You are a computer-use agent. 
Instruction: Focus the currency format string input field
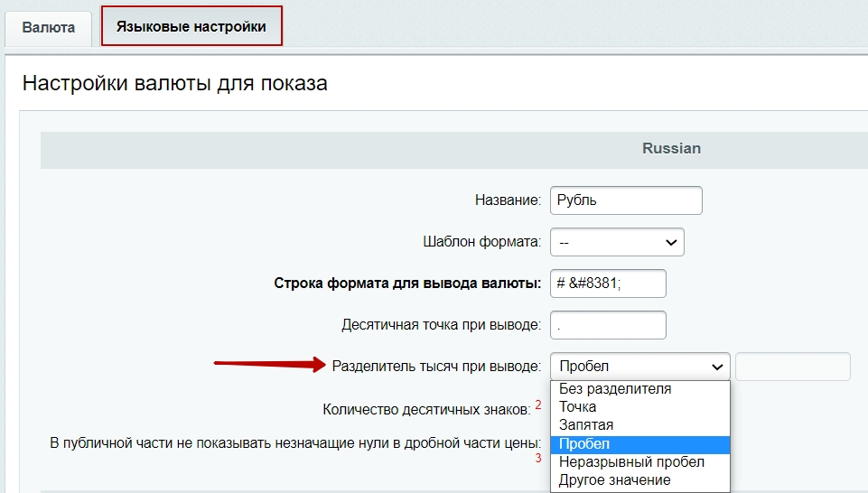coord(607,284)
